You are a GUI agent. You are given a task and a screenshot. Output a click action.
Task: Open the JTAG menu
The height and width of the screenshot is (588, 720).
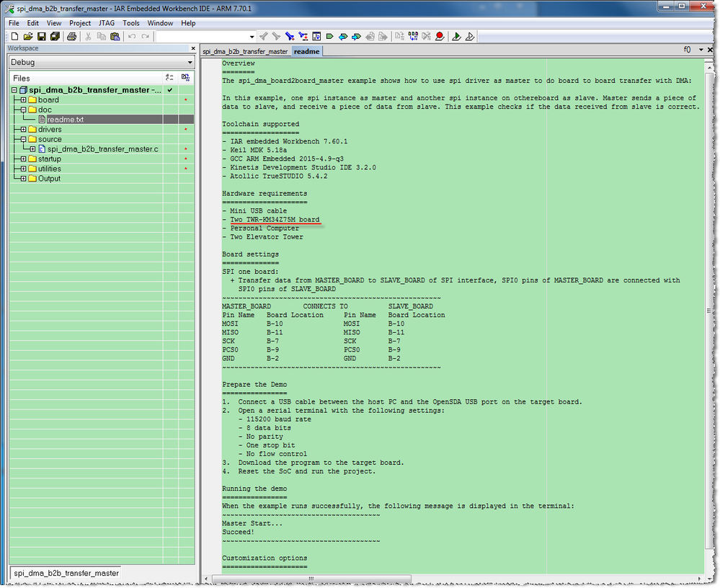point(106,22)
